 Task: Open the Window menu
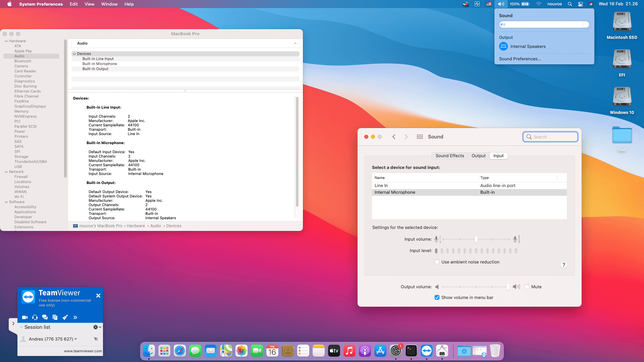coord(109,4)
